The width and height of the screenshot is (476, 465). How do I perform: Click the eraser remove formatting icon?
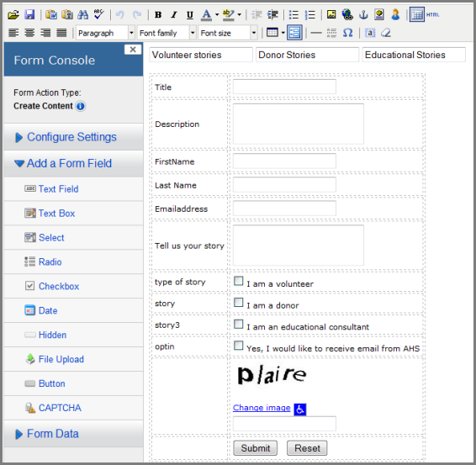pyautogui.click(x=386, y=33)
